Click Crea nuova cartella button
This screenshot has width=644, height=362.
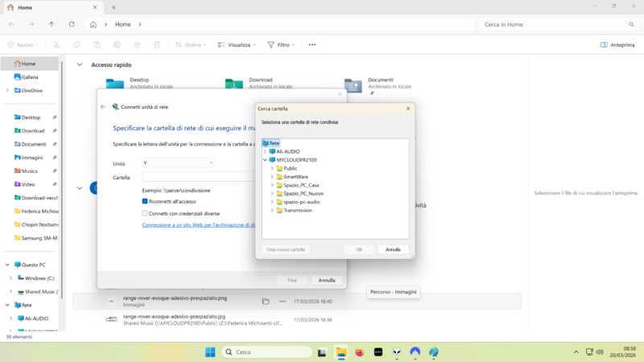(286, 249)
